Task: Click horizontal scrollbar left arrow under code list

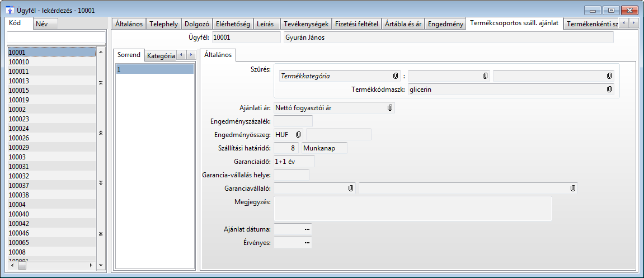Action: pos(12,266)
